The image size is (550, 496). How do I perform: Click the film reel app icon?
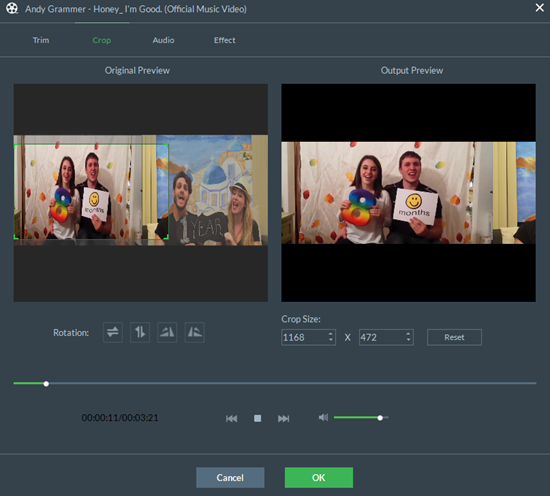coord(12,8)
